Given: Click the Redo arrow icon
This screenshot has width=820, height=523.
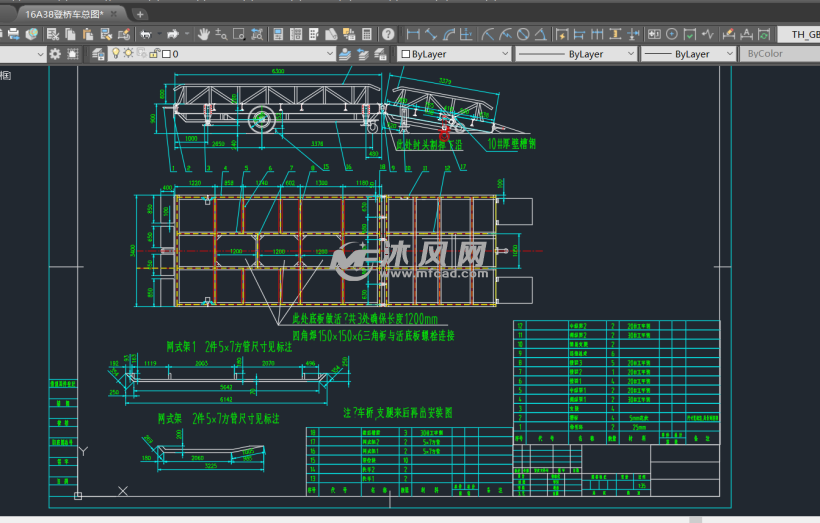Looking at the screenshot, I should (x=173, y=33).
